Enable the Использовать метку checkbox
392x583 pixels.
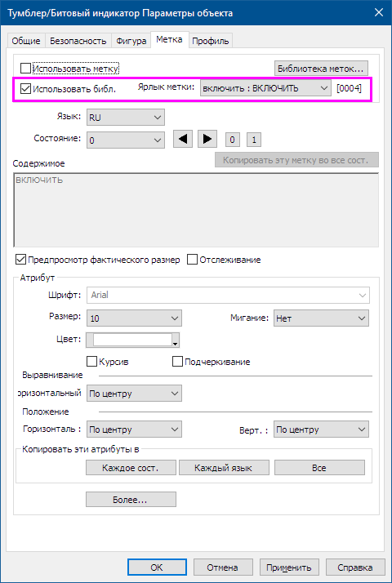[x=25, y=69]
